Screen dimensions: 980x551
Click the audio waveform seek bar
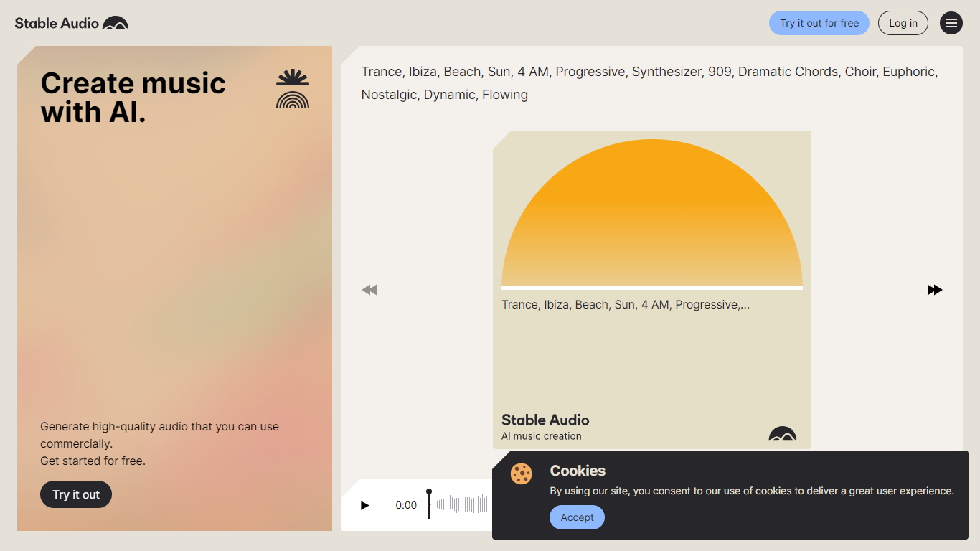point(462,505)
